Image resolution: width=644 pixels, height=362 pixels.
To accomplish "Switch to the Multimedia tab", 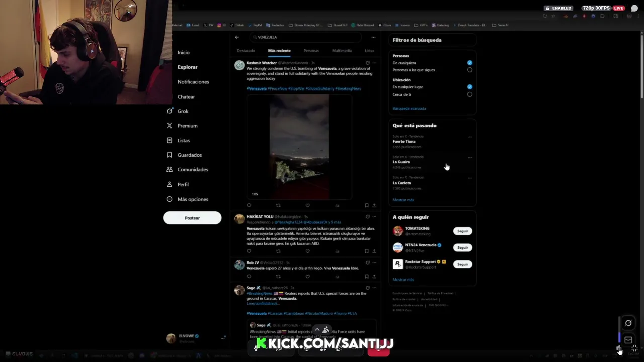I will 342,51.
